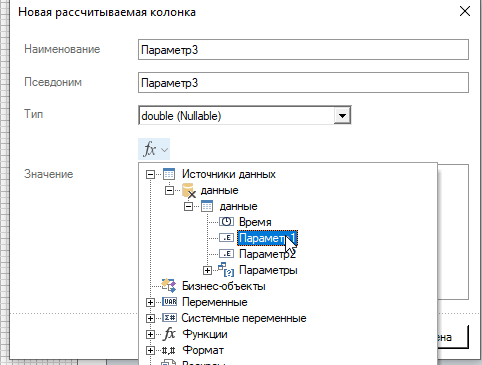Expand the Системные переменные node
This screenshot has height=365, width=482.
150,318
